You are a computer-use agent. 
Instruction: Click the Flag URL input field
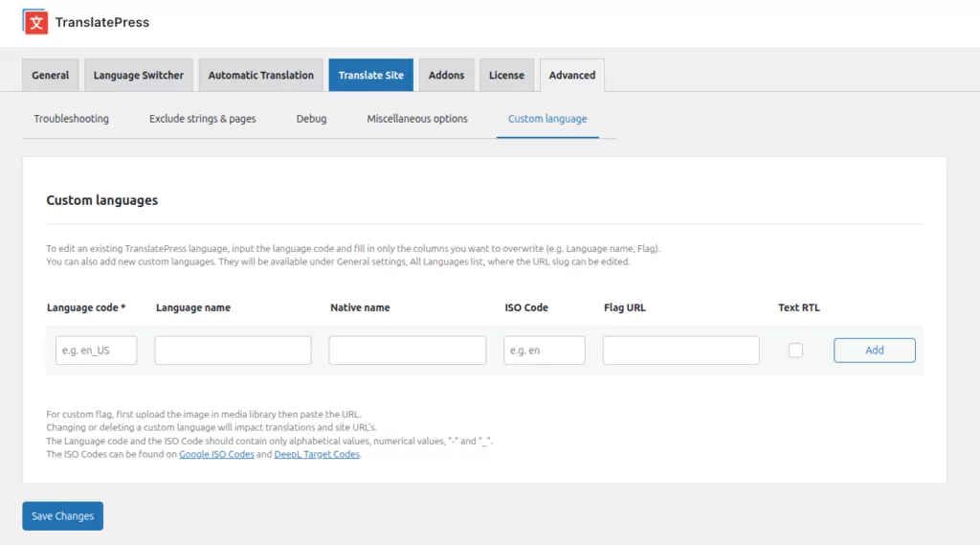(x=681, y=351)
